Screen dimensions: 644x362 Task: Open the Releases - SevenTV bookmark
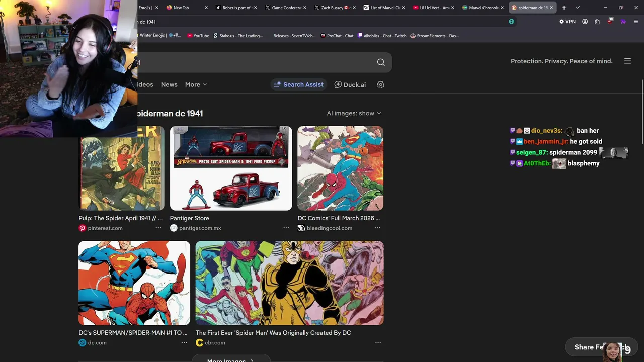click(294, 36)
